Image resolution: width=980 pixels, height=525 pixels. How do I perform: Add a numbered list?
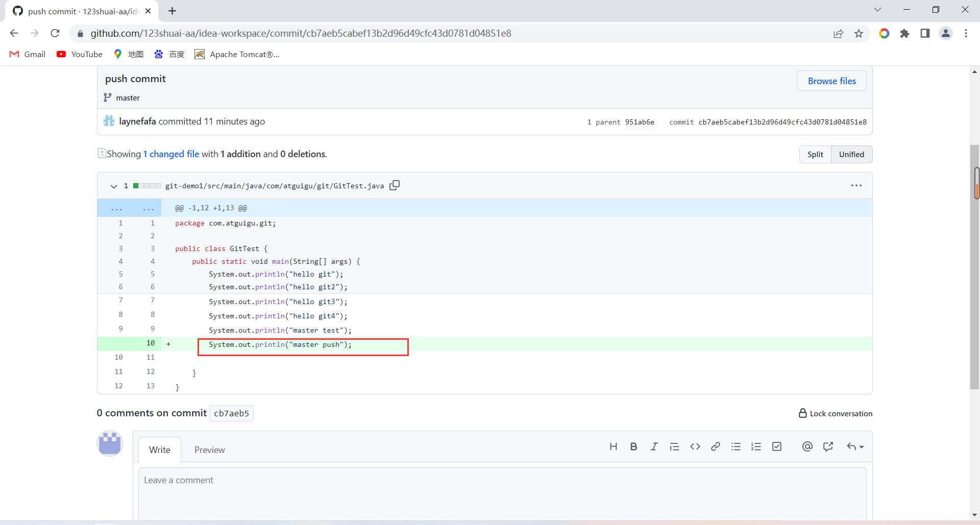pyautogui.click(x=756, y=447)
